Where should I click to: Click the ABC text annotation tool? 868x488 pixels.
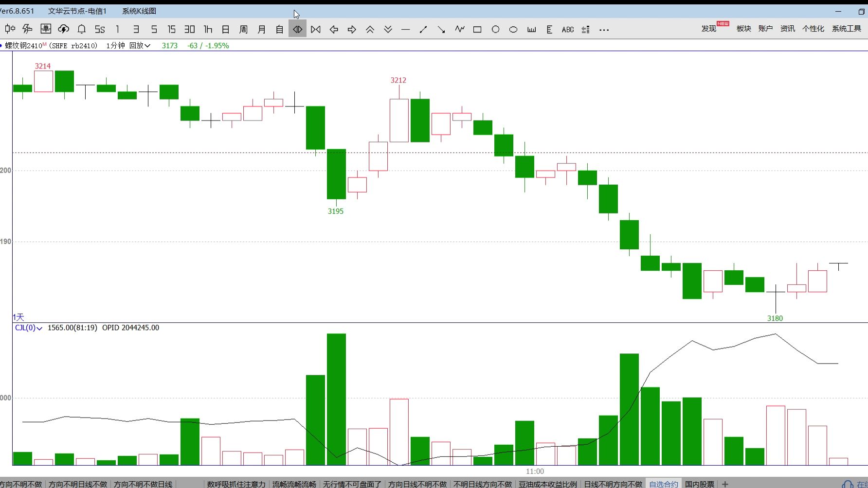click(x=567, y=30)
